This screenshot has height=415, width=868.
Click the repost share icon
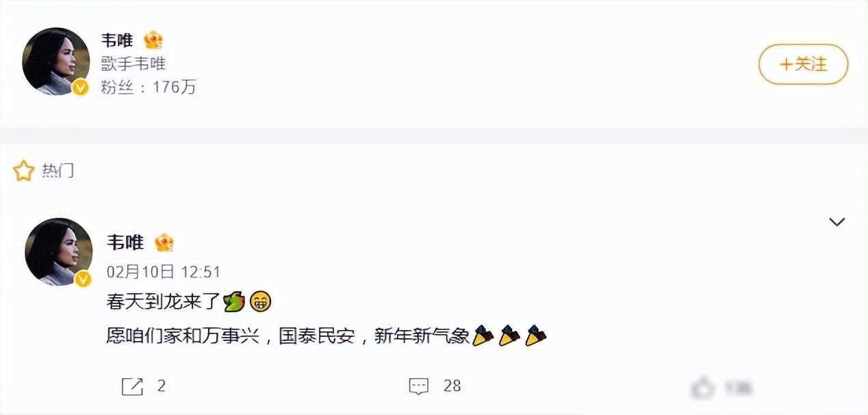point(132,386)
